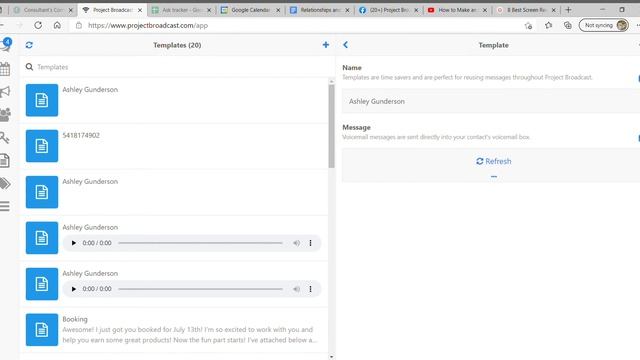Open the messages icon with badge 4
640x360 pixels.
6,44
